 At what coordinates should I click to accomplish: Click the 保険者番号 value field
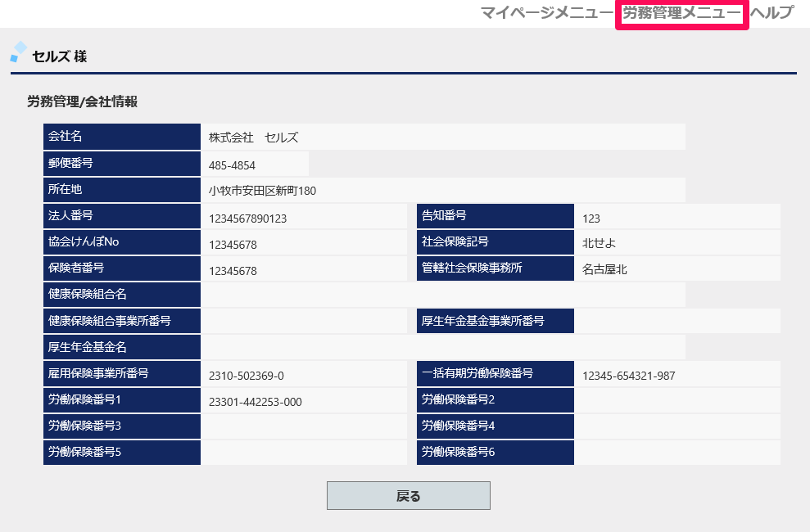click(304, 270)
